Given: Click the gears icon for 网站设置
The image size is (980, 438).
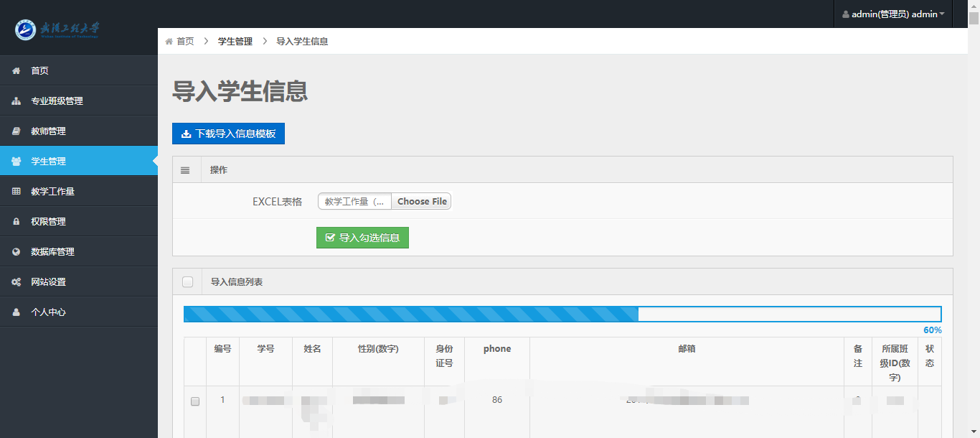Looking at the screenshot, I should pos(16,282).
